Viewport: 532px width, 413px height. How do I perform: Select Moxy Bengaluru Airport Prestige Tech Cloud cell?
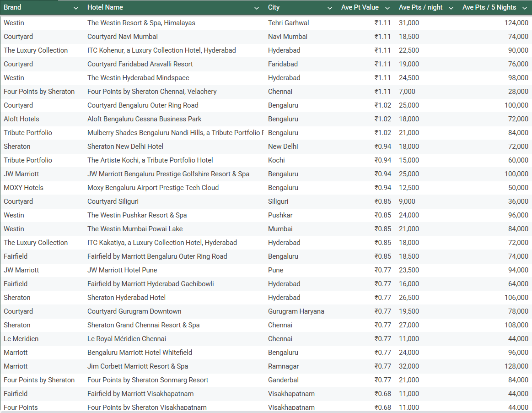[153, 187]
